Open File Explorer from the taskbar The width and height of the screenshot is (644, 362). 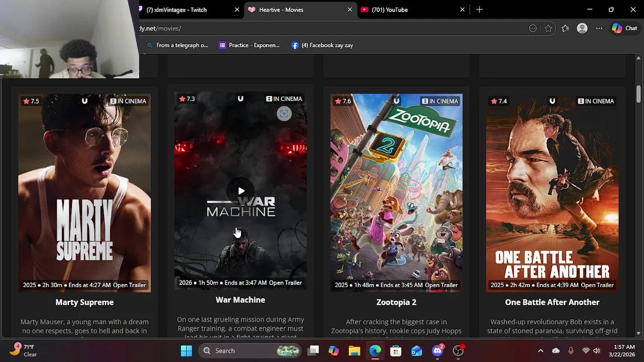click(354, 351)
